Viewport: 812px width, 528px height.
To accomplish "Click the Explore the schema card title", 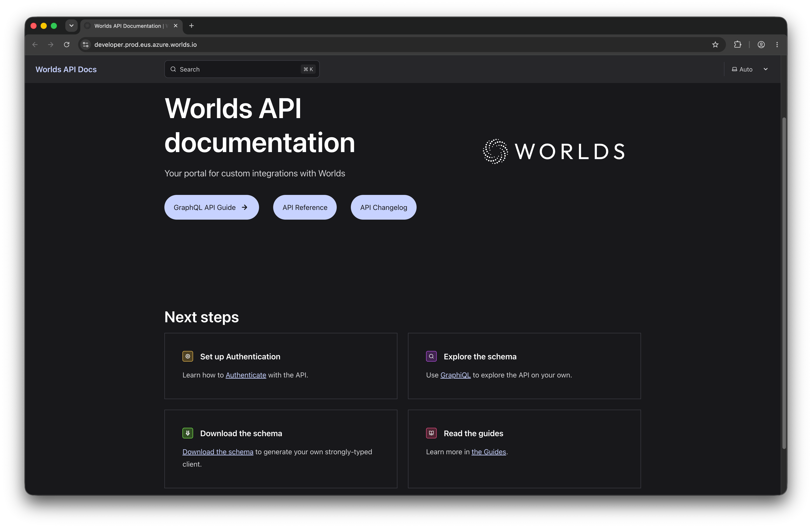I will (480, 357).
